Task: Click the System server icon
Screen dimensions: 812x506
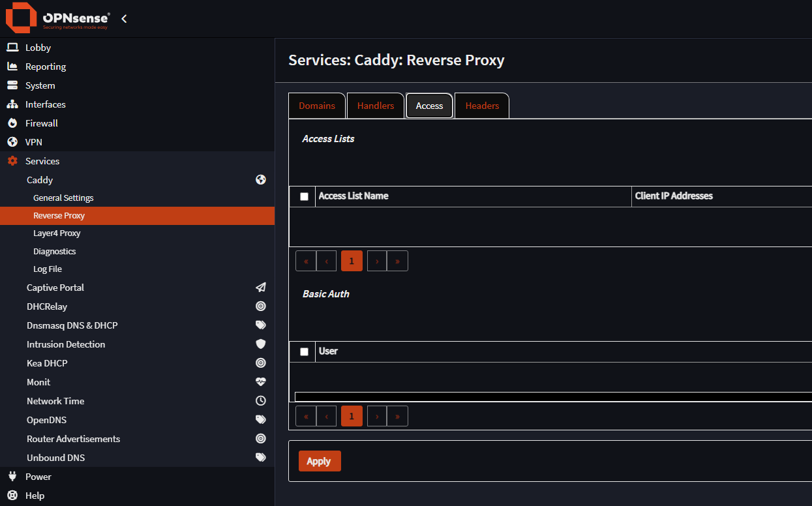Action: pos(12,85)
